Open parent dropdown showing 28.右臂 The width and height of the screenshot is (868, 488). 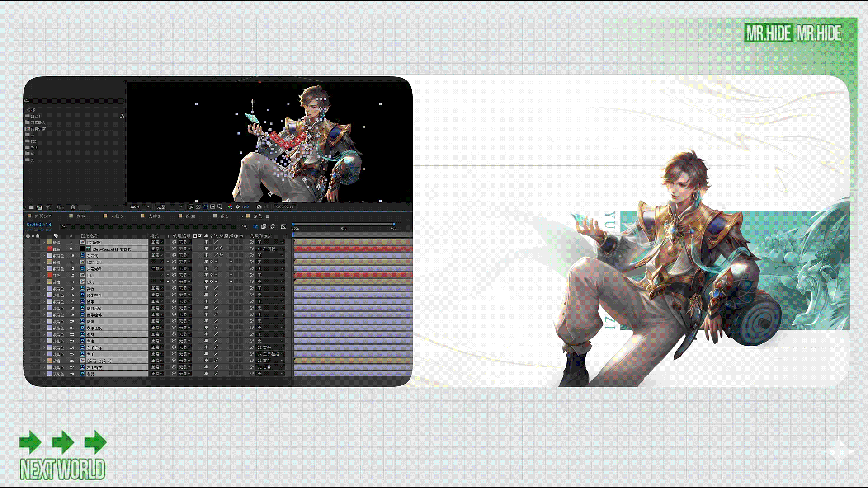(x=270, y=367)
